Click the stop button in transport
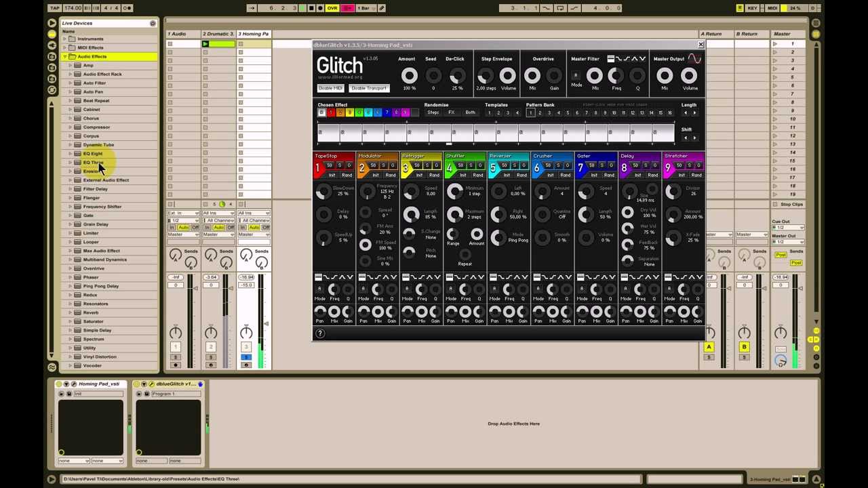The image size is (868, 488). (311, 8)
